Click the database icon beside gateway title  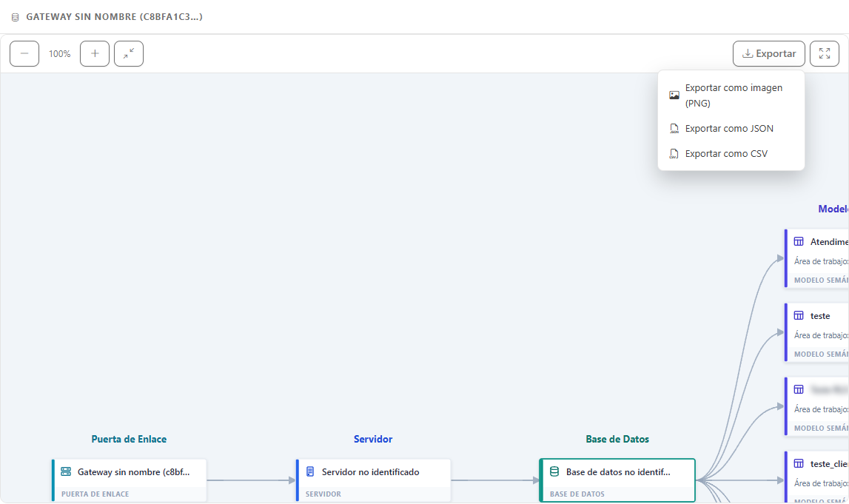15,17
